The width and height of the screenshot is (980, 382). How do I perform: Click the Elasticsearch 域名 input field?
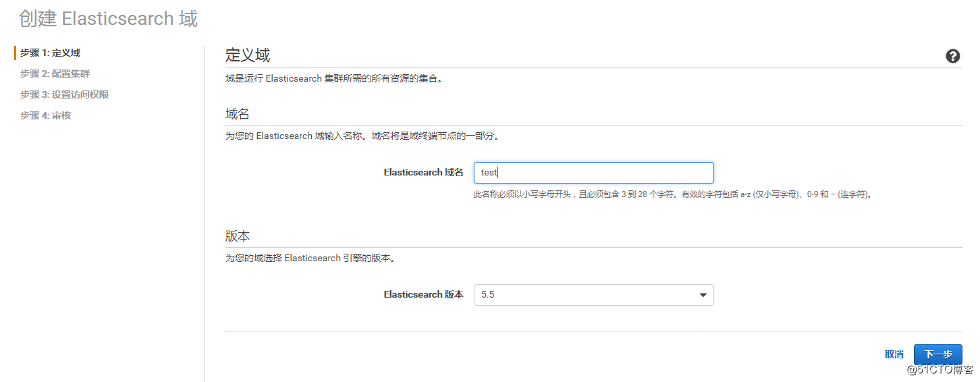594,173
